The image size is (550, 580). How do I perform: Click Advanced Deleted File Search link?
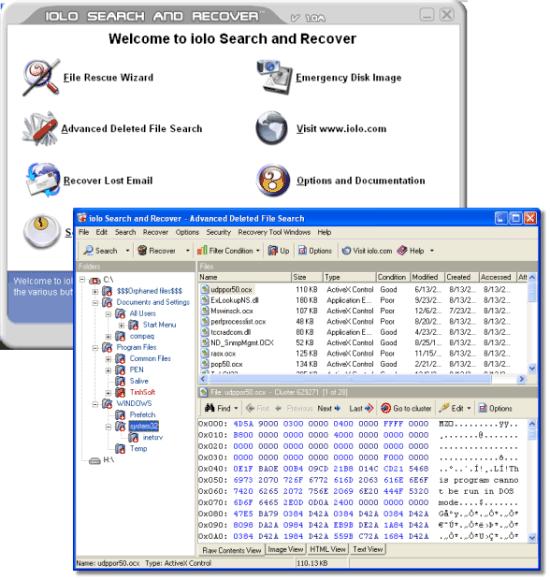tap(132, 129)
